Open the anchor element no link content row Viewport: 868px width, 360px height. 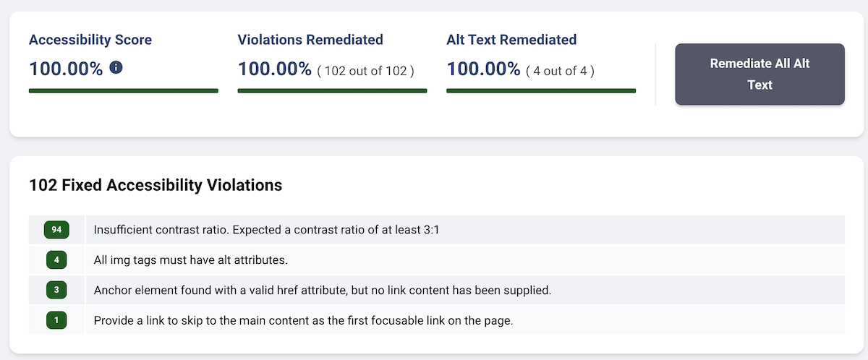pyautogui.click(x=437, y=290)
